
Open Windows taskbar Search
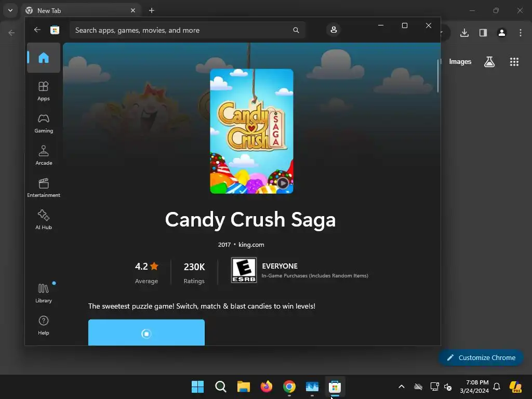[220, 387]
